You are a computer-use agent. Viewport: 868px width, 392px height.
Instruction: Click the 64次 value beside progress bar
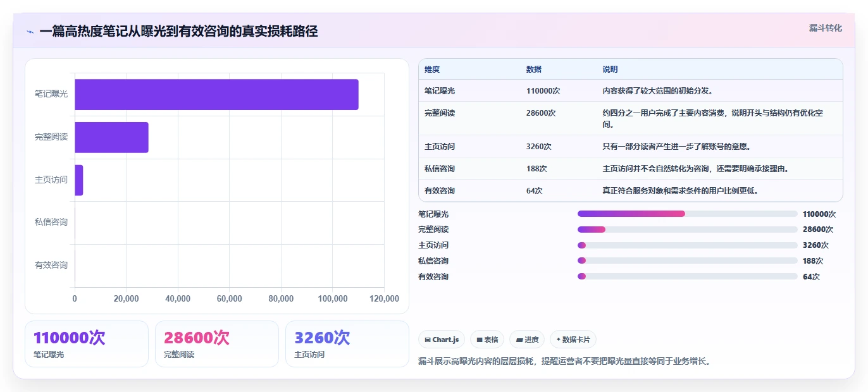coord(811,277)
